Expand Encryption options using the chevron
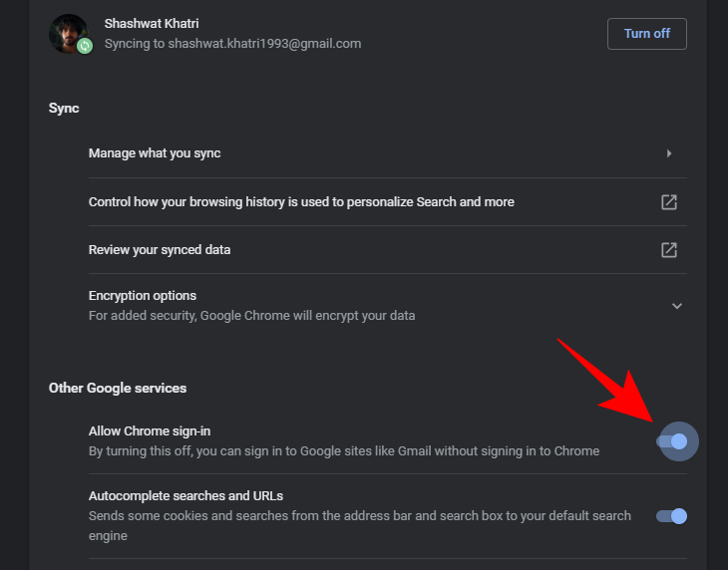 click(x=677, y=306)
